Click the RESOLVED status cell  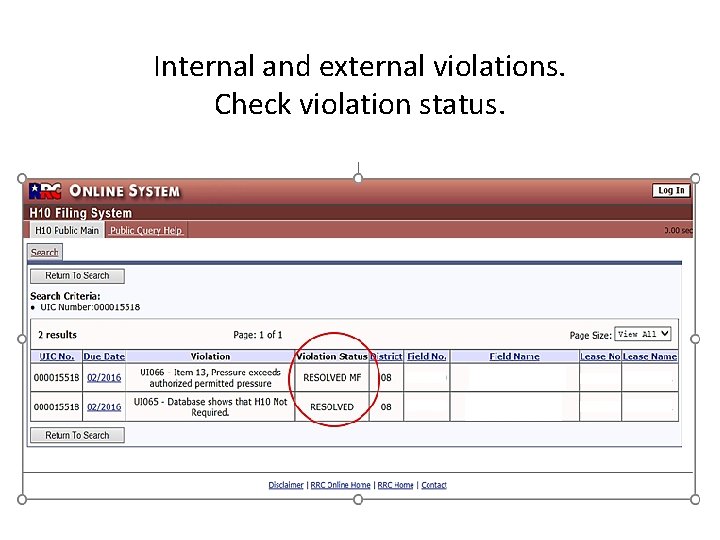coord(332,407)
